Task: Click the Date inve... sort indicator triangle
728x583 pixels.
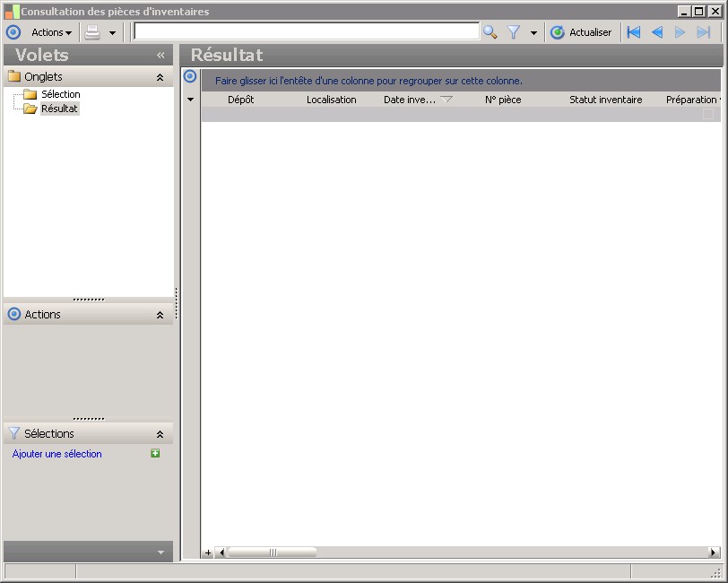Action: (x=446, y=99)
